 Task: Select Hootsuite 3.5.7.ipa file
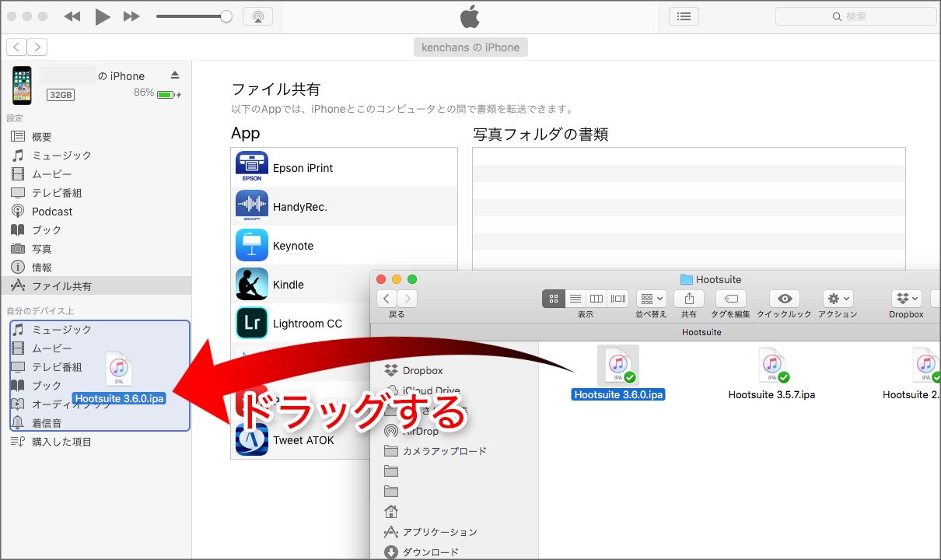pos(771,373)
